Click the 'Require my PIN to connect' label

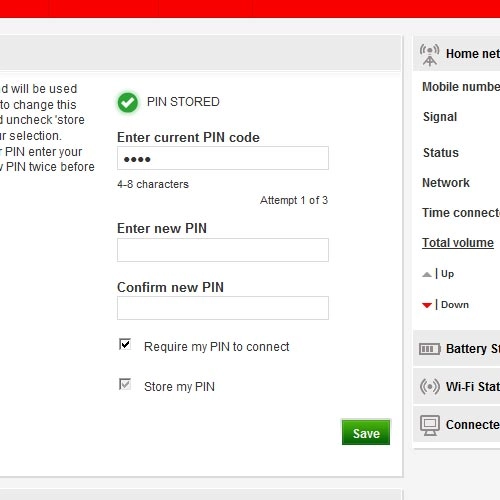point(217,347)
